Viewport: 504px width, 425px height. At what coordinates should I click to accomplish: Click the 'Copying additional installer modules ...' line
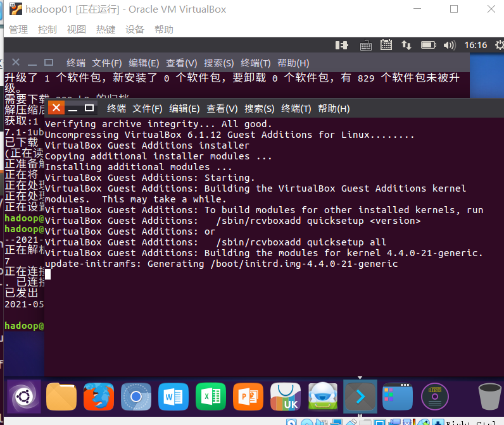(x=158, y=156)
